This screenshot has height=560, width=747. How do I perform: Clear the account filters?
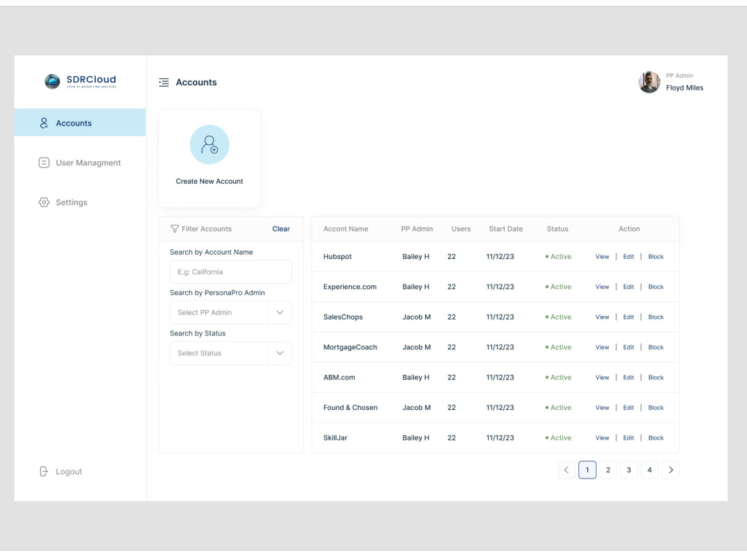tap(281, 229)
